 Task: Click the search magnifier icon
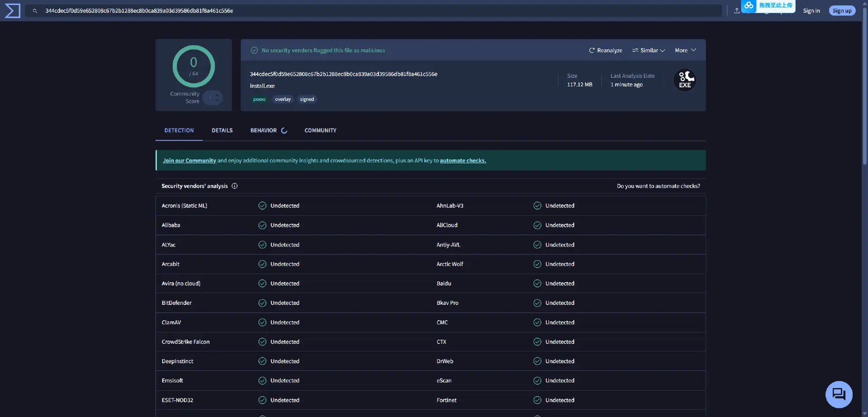click(35, 10)
